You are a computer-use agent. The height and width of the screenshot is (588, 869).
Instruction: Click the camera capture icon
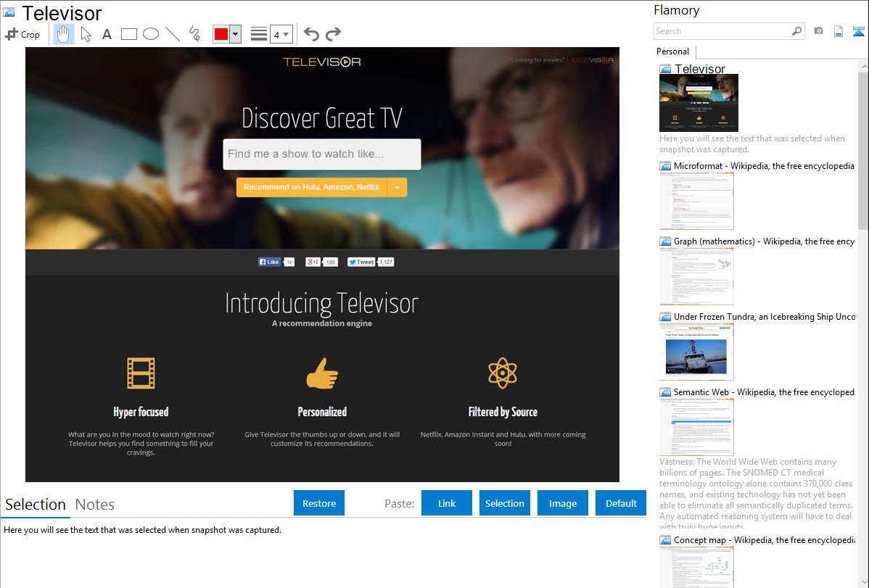[x=818, y=31]
